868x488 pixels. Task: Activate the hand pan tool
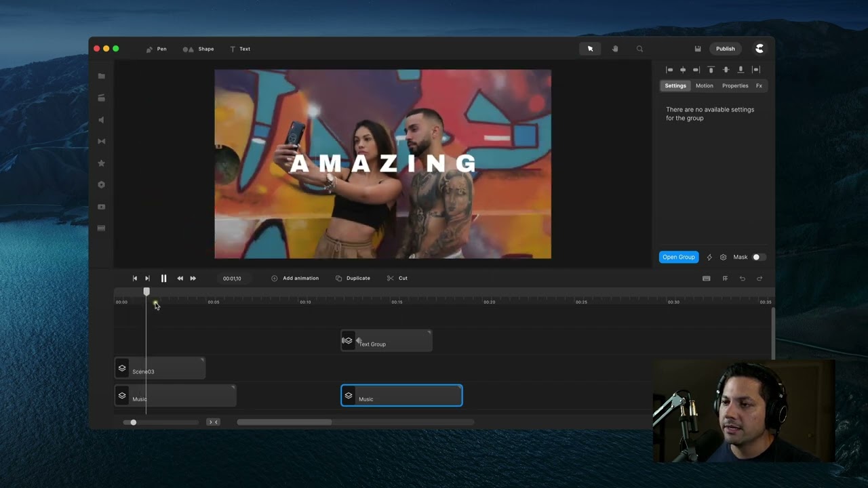tap(615, 49)
